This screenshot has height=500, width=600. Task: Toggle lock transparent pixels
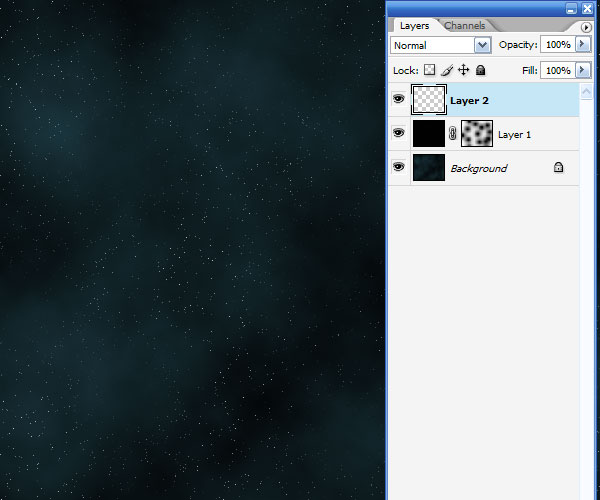430,70
